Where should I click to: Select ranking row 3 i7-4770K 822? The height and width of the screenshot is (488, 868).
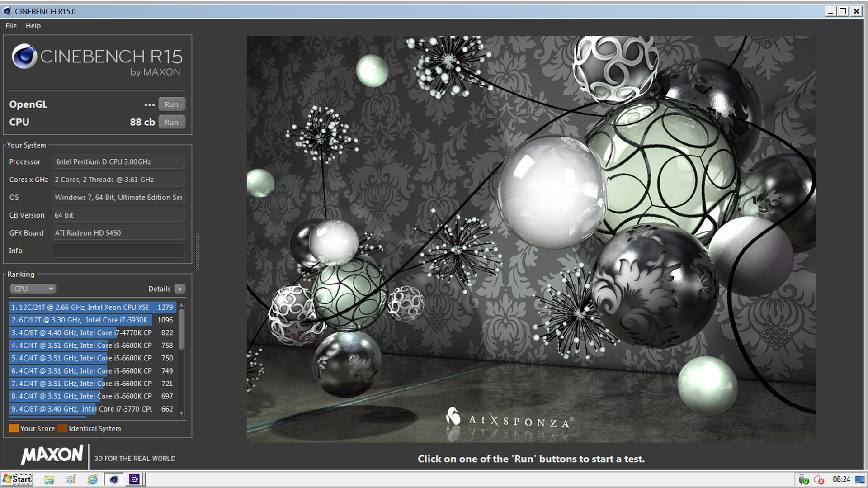[x=92, y=332]
